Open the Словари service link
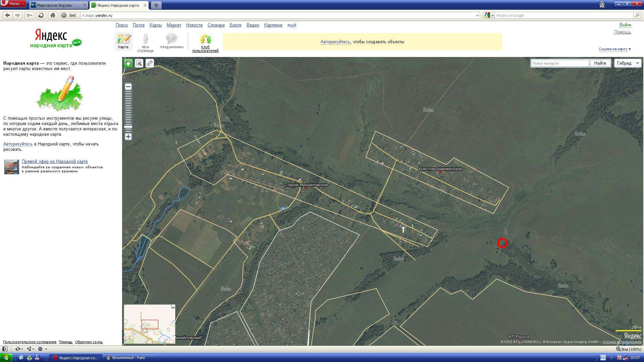Viewport: 644px width, 362px height. coord(216,25)
